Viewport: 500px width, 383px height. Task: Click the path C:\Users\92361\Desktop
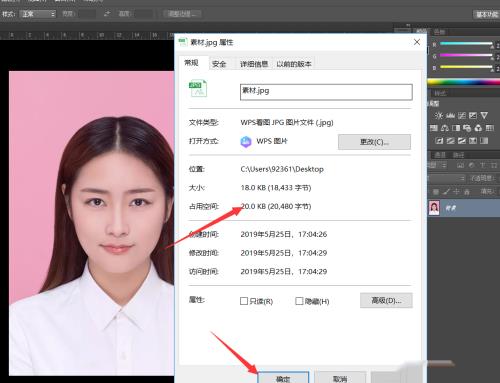tap(282, 169)
